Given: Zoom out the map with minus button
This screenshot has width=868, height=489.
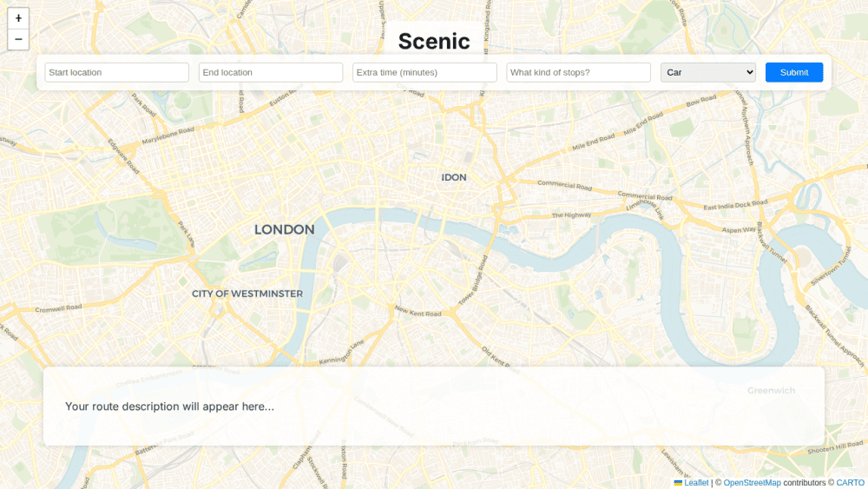Looking at the screenshot, I should point(18,39).
